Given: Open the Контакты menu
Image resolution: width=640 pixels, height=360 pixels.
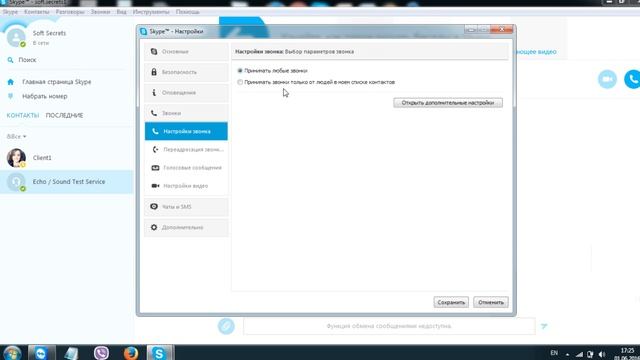Looking at the screenshot, I should tap(37, 12).
